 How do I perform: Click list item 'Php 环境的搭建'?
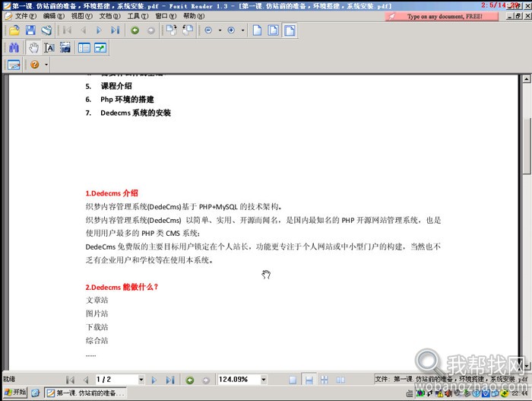(x=127, y=99)
